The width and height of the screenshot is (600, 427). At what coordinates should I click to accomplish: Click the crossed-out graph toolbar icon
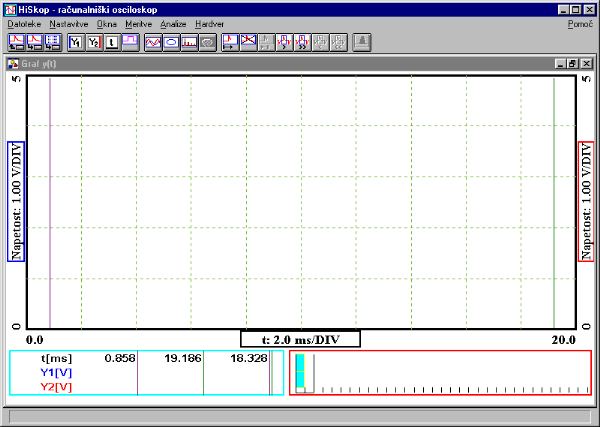[247, 42]
